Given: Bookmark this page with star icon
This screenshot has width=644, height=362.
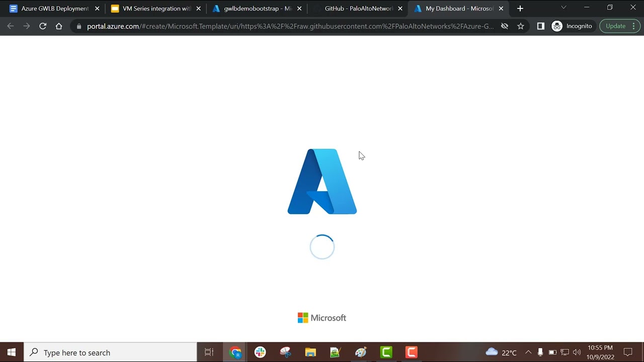Looking at the screenshot, I should pyautogui.click(x=521, y=26).
